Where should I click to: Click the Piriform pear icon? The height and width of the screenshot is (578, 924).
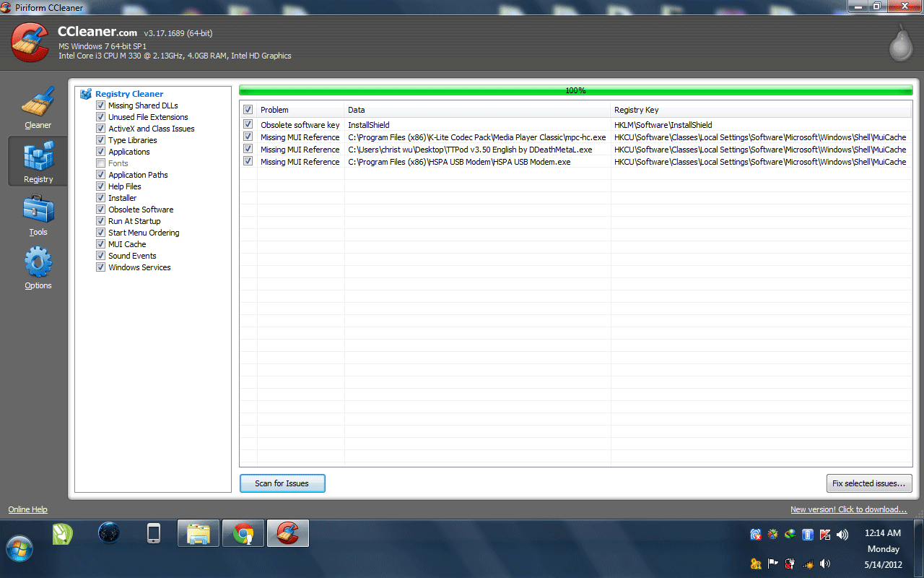[x=900, y=43]
